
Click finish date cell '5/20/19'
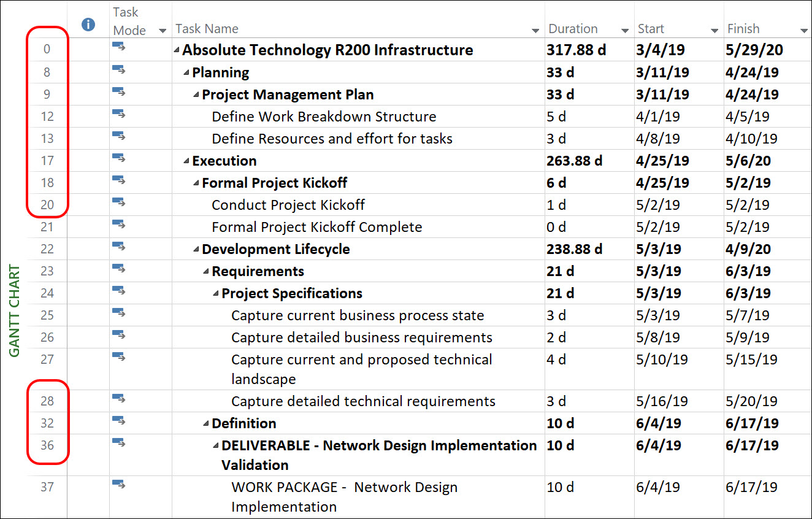pyautogui.click(x=751, y=401)
